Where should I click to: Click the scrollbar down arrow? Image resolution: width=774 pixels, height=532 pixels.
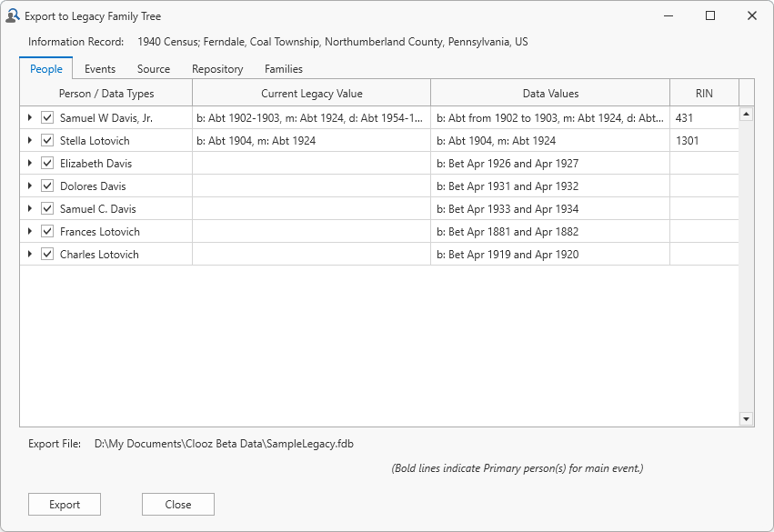coord(747,418)
